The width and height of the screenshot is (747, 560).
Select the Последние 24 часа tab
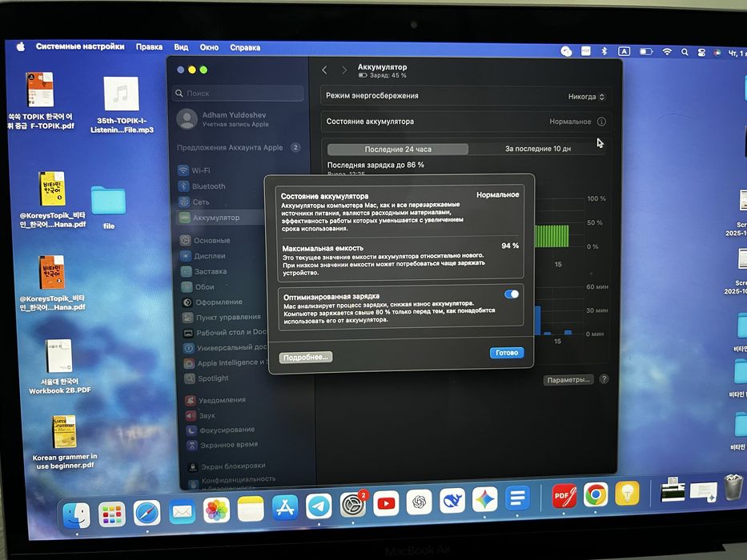point(398,149)
